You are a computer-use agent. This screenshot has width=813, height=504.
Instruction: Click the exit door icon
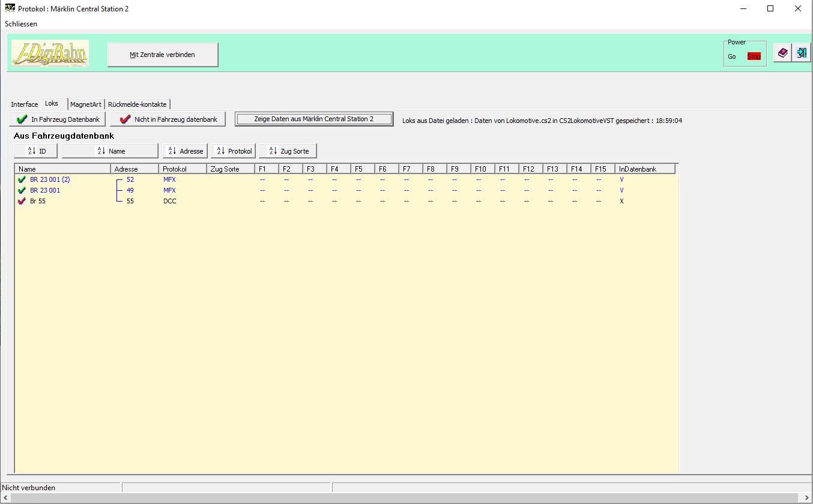click(801, 53)
